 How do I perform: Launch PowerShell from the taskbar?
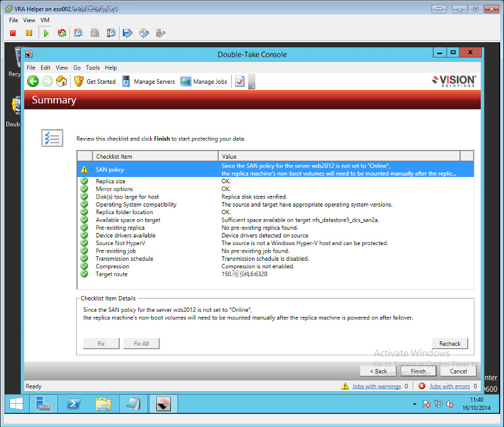click(x=73, y=404)
